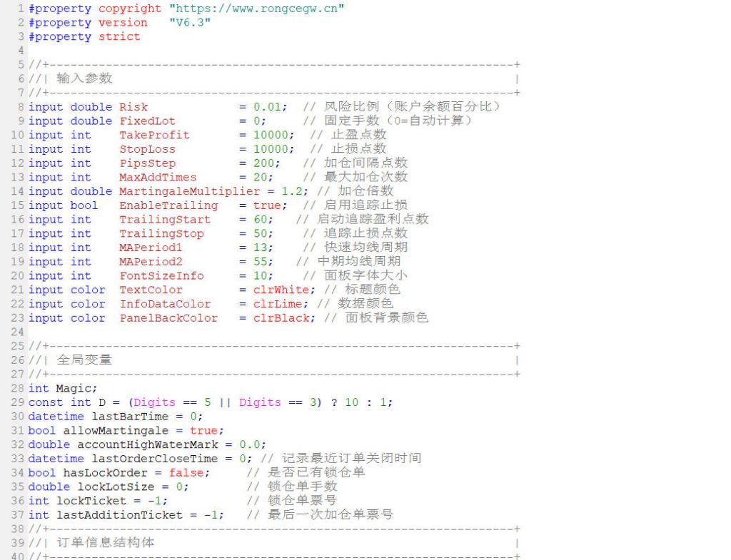Viewport: 731px width, 560px height.
Task: Click the first Digits keyword on line 29
Action: 154,402
